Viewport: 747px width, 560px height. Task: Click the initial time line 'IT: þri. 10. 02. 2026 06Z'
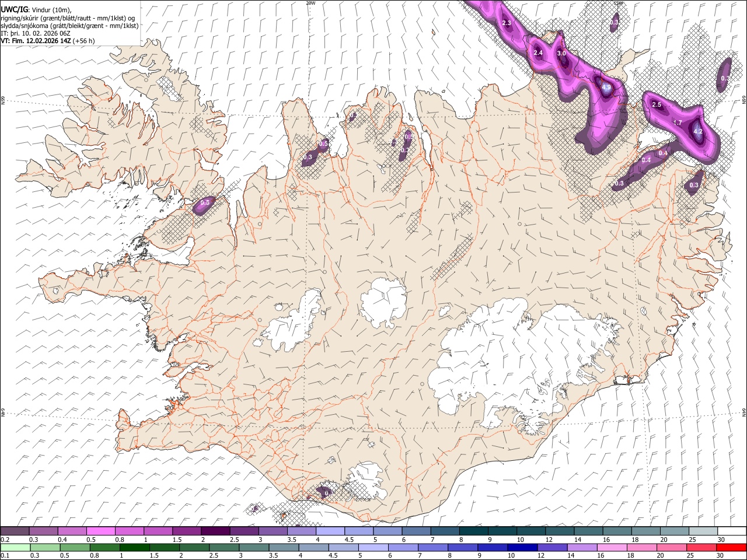pyautogui.click(x=36, y=33)
